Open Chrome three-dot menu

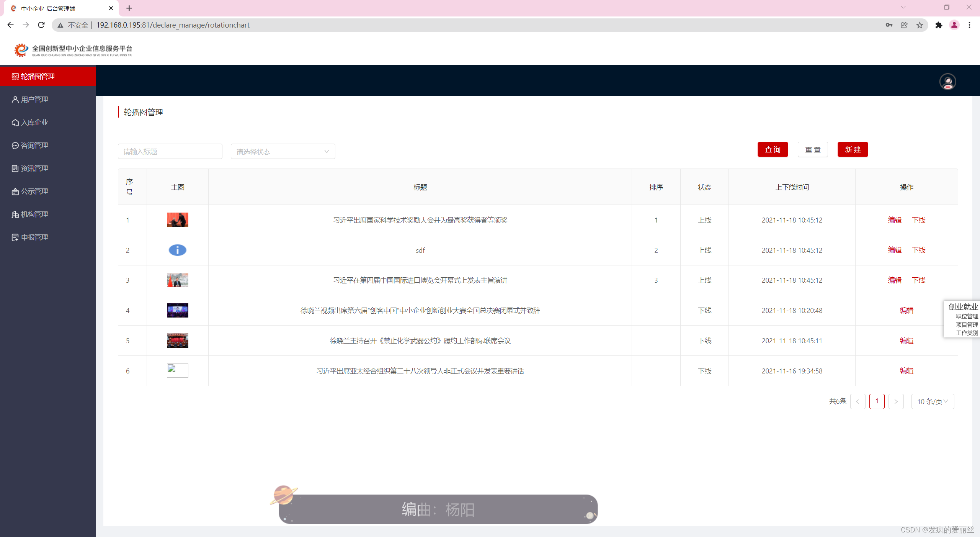coord(969,25)
